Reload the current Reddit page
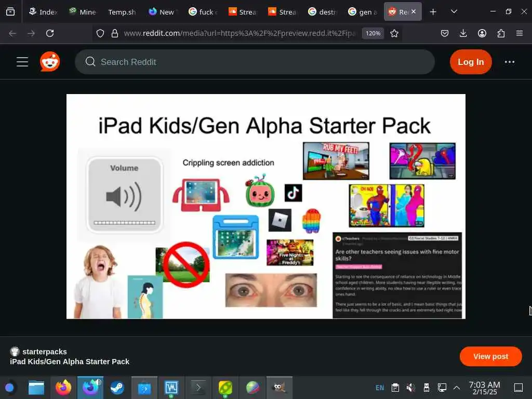 pyautogui.click(x=50, y=33)
